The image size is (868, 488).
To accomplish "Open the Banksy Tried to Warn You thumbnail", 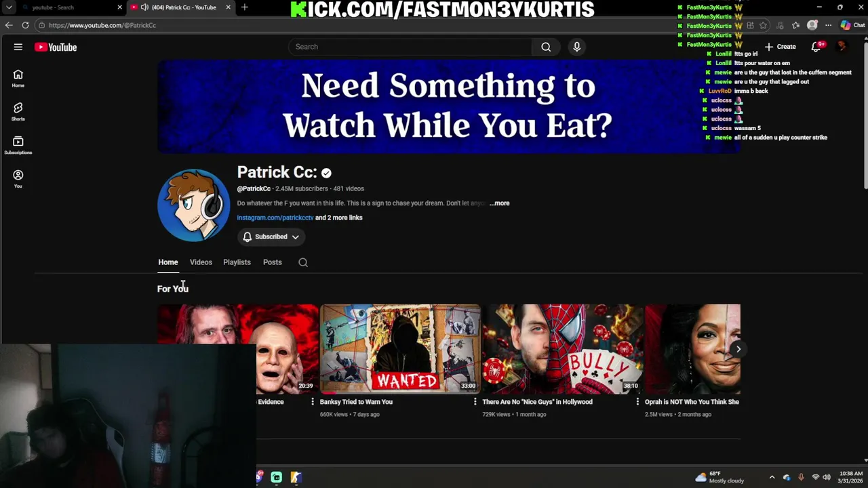I will click(400, 348).
